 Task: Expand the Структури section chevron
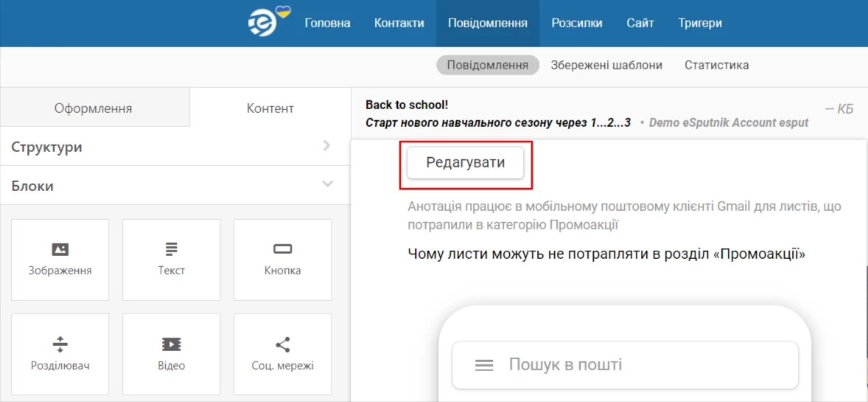coord(326,146)
